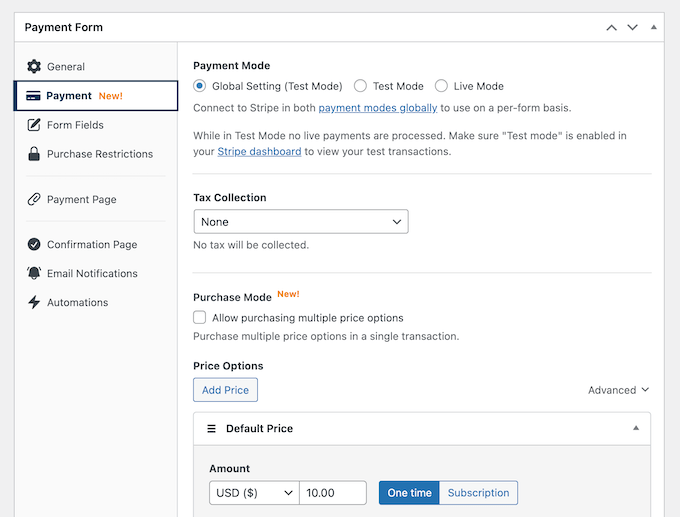Click the Payment Page link icon
680x517 pixels.
pos(34,200)
